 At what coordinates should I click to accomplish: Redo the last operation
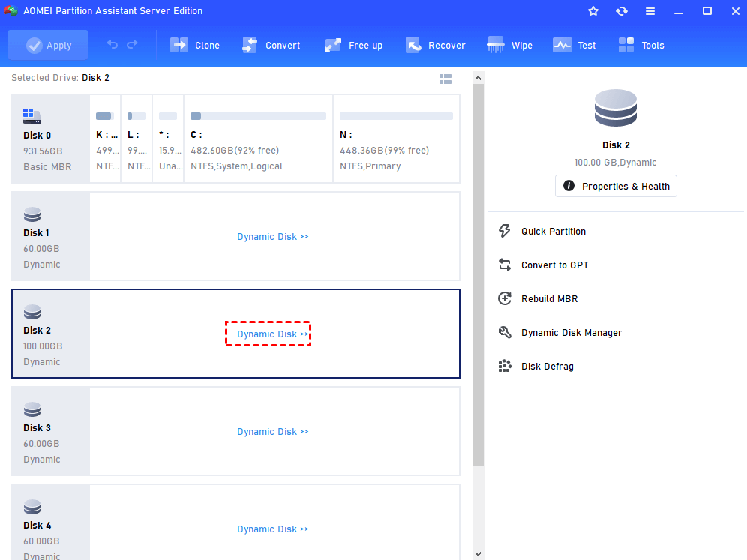point(132,45)
